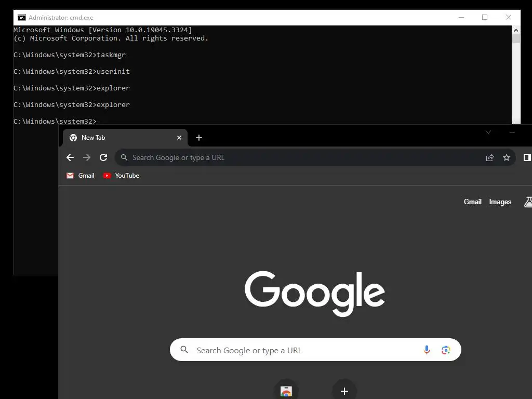Maximize the cmd.exe window

point(485,17)
